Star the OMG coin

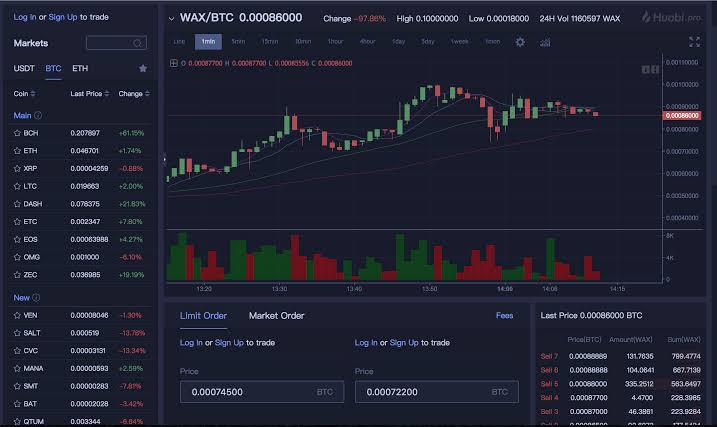click(x=17, y=257)
